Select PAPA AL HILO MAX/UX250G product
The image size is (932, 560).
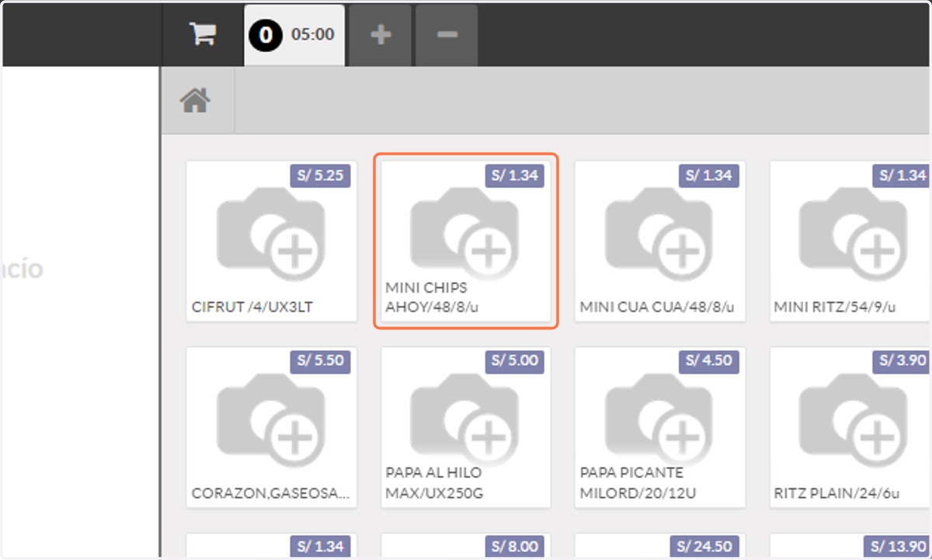click(x=466, y=427)
